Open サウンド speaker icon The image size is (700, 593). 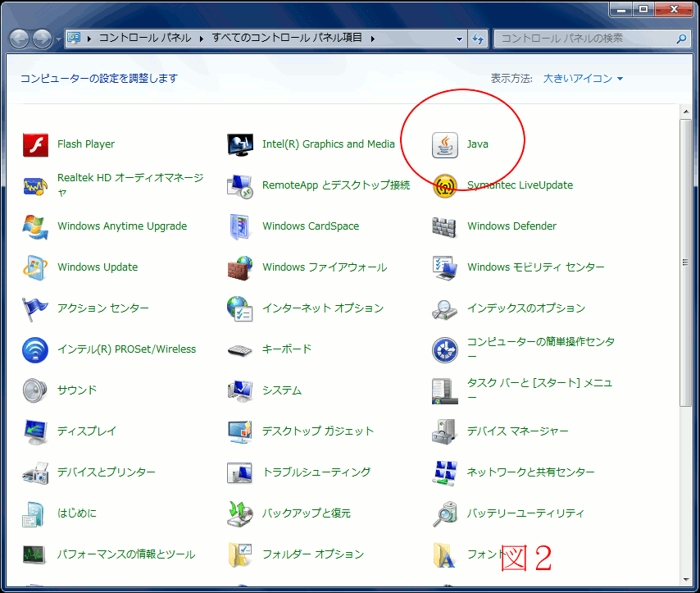click(x=35, y=390)
